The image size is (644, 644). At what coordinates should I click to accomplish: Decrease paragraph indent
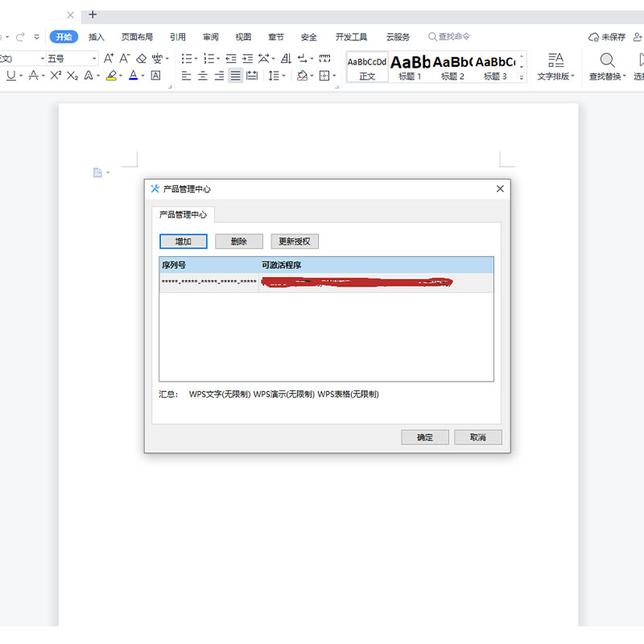(x=231, y=58)
